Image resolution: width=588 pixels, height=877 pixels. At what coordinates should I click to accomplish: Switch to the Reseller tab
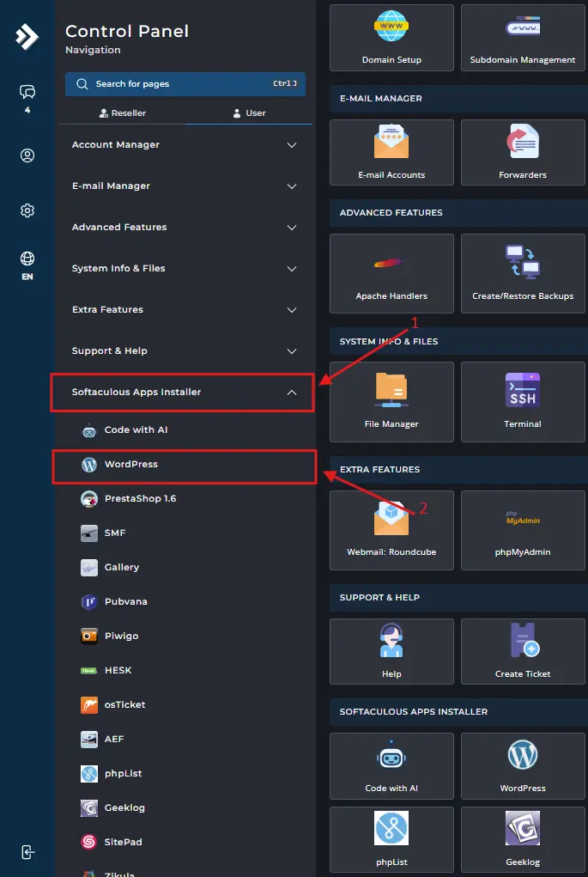[123, 113]
